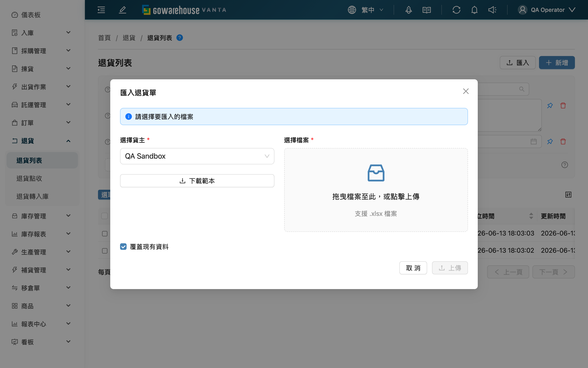
Task: Click the gowarehouse VANTA logo
Action: (184, 10)
